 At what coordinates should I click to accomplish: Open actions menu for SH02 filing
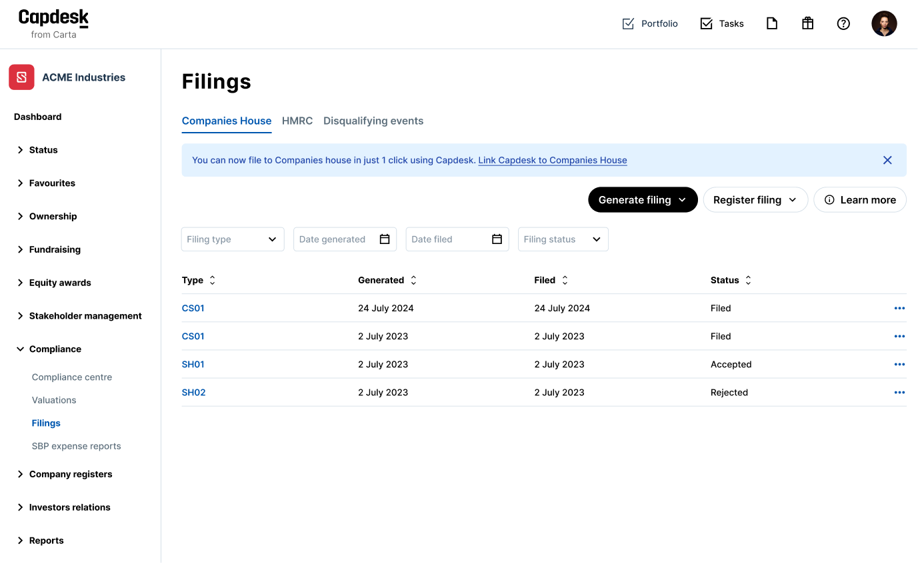(899, 393)
